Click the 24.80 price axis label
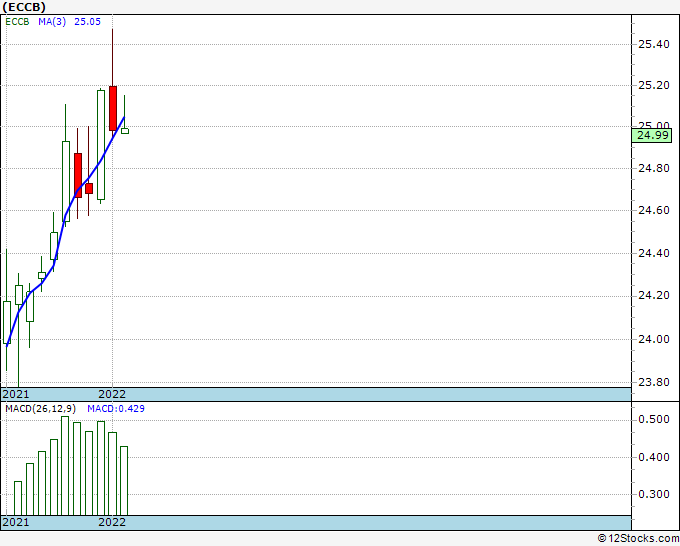The width and height of the screenshot is (680, 546). click(x=654, y=168)
